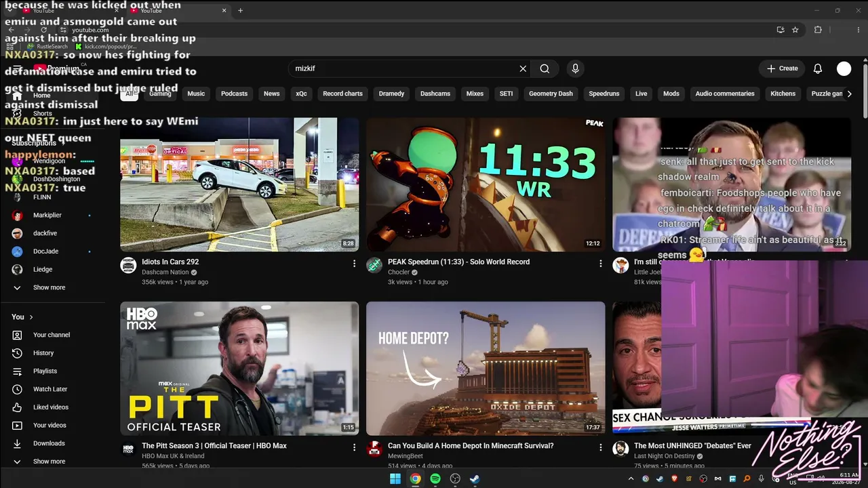Open the DocJade subscription
This screenshot has width=868, height=488.
click(x=45, y=251)
